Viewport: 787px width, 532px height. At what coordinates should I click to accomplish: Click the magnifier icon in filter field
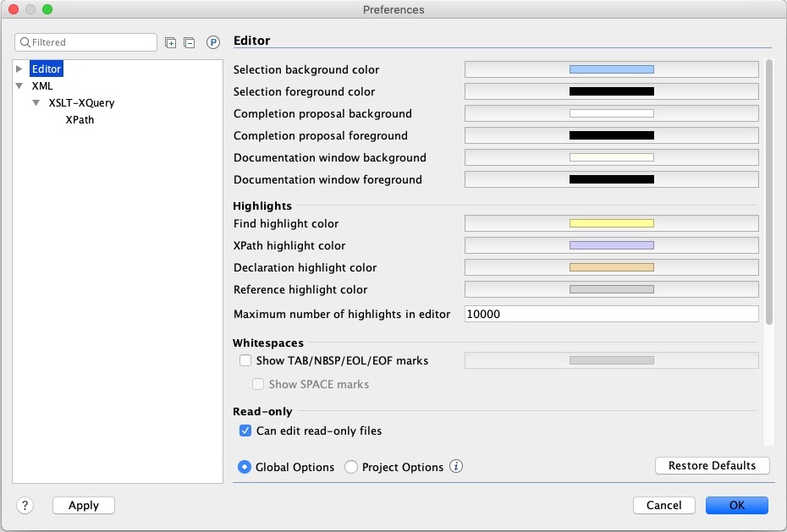(25, 42)
